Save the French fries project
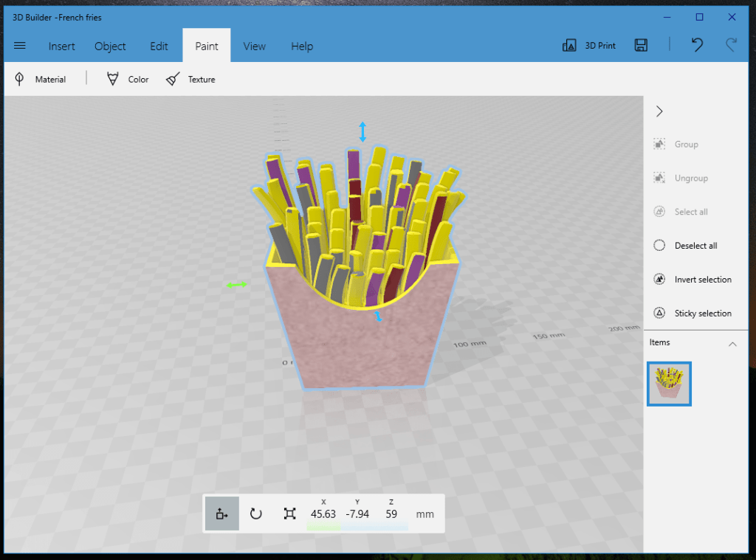 pos(641,45)
